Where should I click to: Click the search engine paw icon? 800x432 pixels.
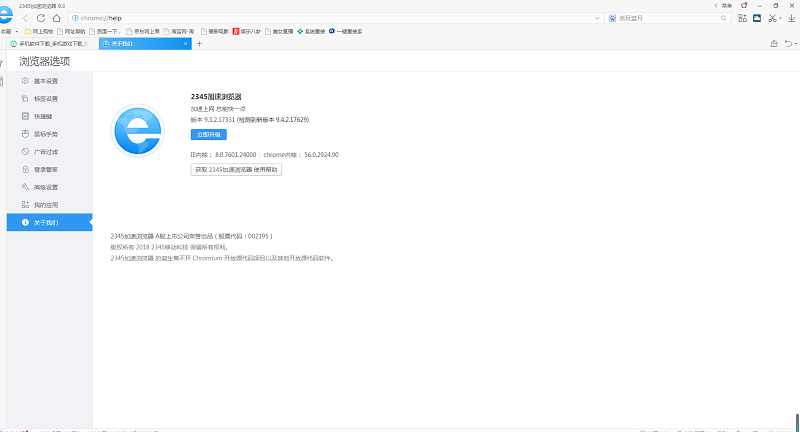pos(612,18)
